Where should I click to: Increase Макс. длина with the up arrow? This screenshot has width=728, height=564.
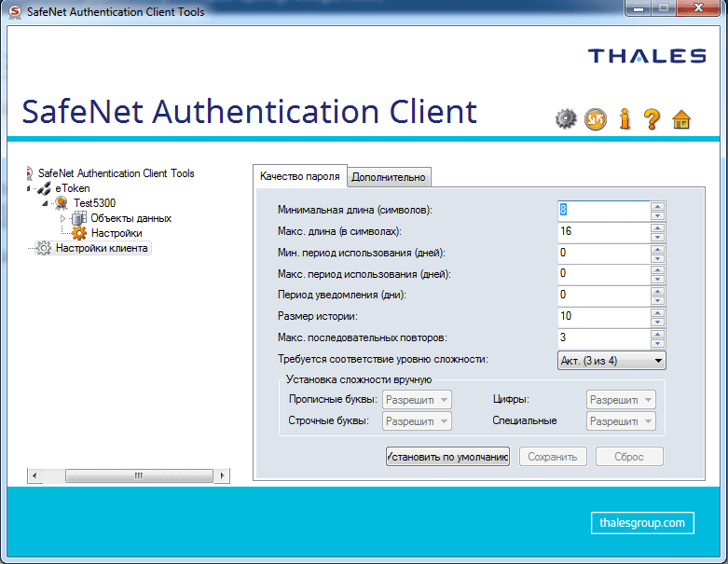pyautogui.click(x=657, y=227)
